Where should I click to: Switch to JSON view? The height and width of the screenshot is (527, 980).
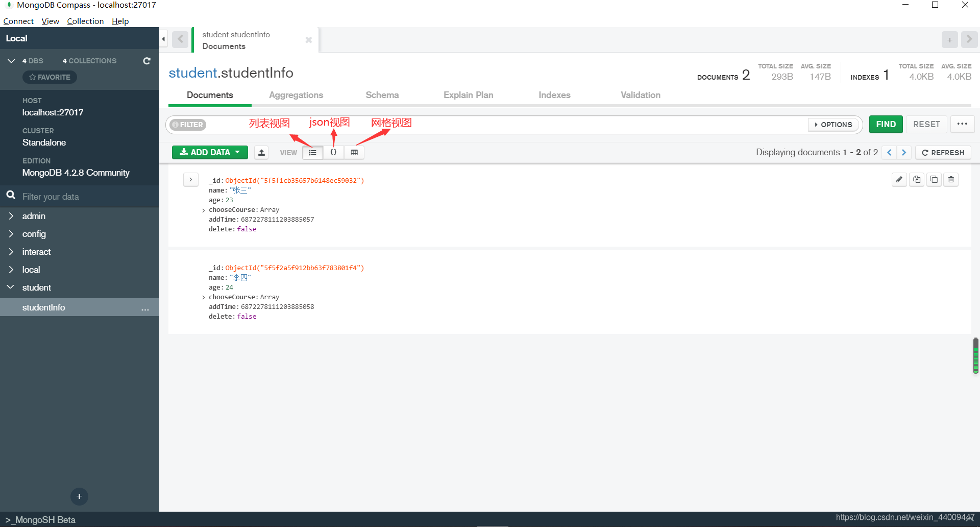tap(333, 152)
